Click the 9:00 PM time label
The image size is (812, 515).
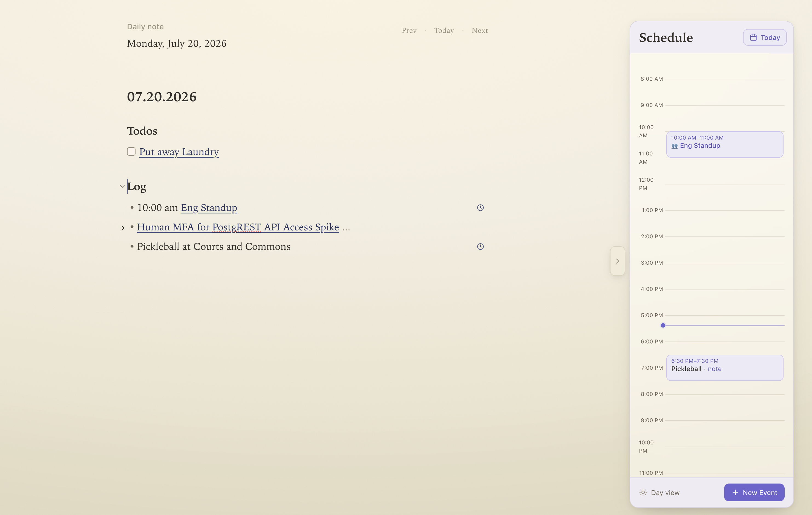652,421
